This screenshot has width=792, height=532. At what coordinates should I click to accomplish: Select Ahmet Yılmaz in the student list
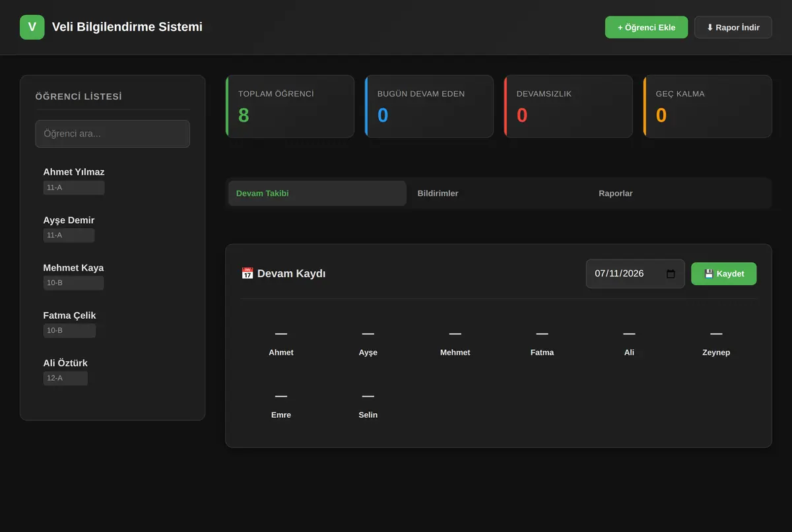(x=112, y=180)
